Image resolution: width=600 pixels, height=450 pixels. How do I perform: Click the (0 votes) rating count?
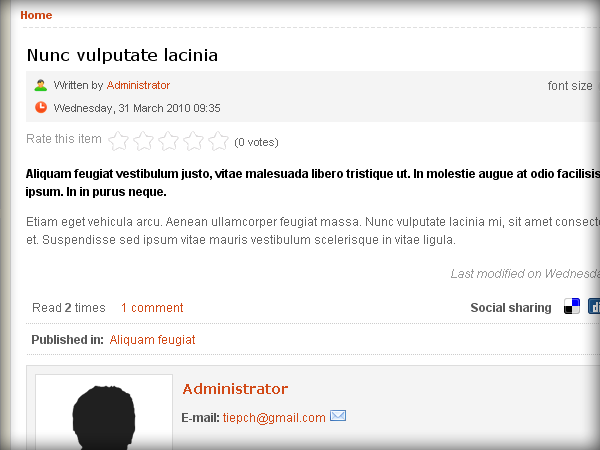point(256,142)
